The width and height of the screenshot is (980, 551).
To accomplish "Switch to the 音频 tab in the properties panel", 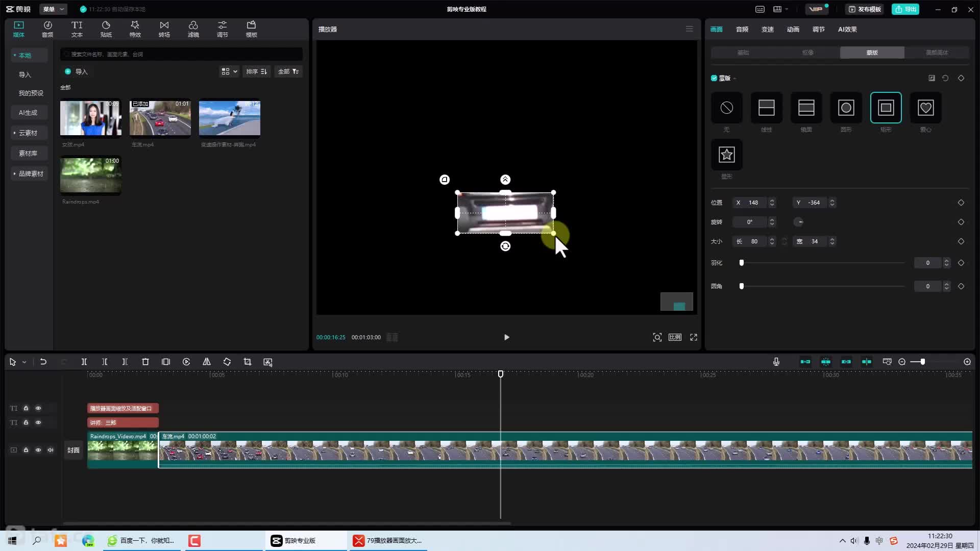I will 742,29.
